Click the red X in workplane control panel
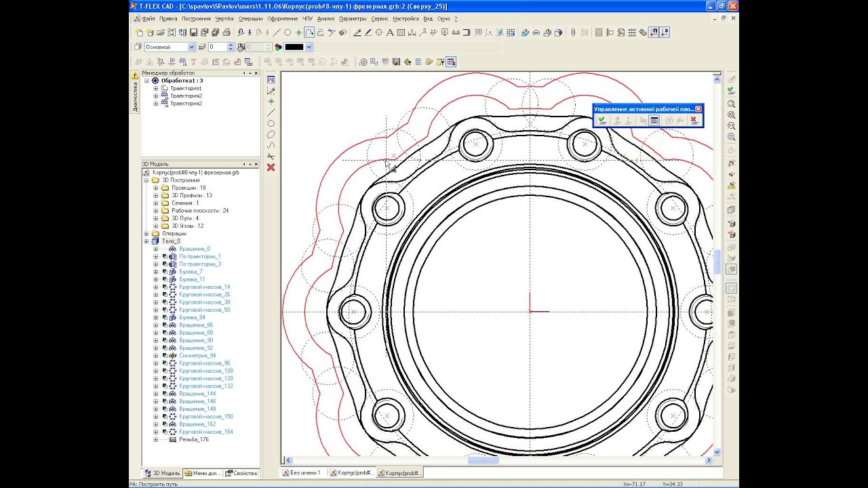This screenshot has width=868, height=488. pos(693,121)
